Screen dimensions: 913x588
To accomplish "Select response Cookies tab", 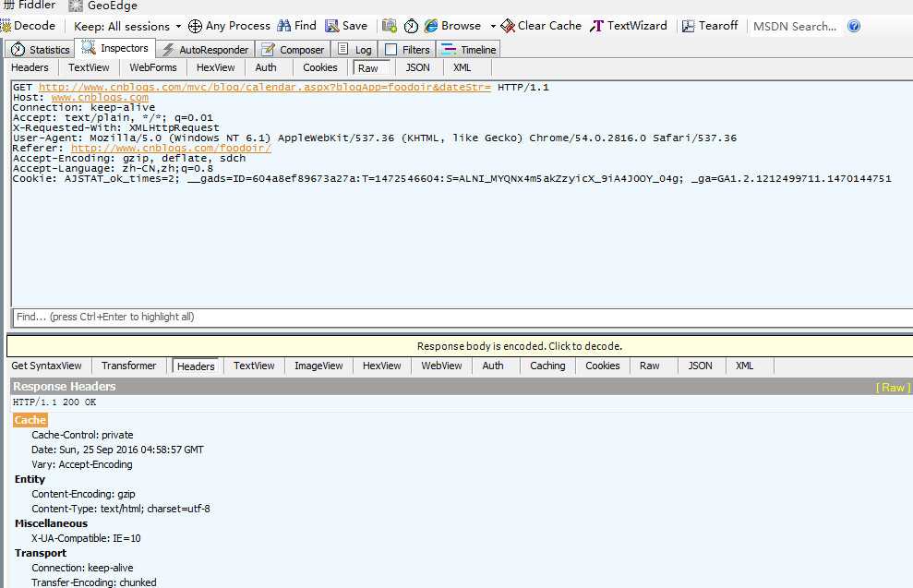I will [x=602, y=366].
